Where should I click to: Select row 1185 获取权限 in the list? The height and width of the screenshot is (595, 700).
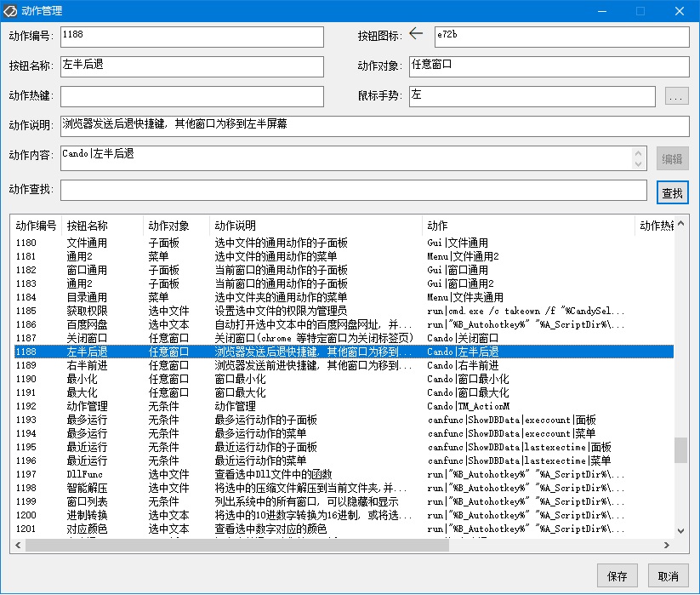point(344,311)
